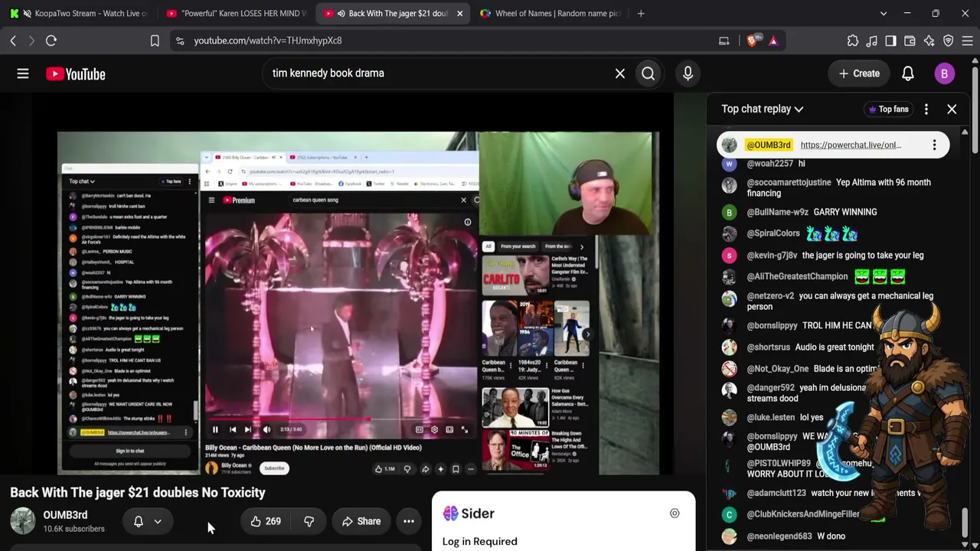
Task: Open the OUMB3rd channel avatar
Action: pos(23,521)
